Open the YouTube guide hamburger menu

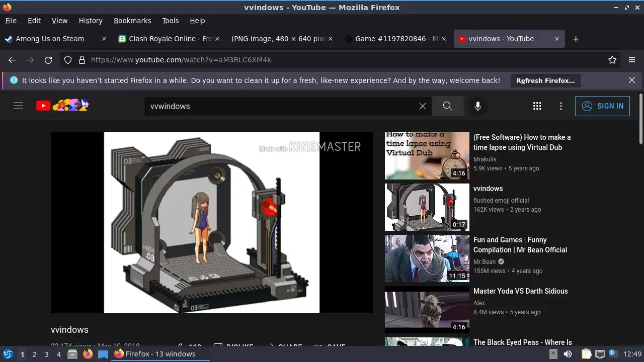(x=18, y=106)
